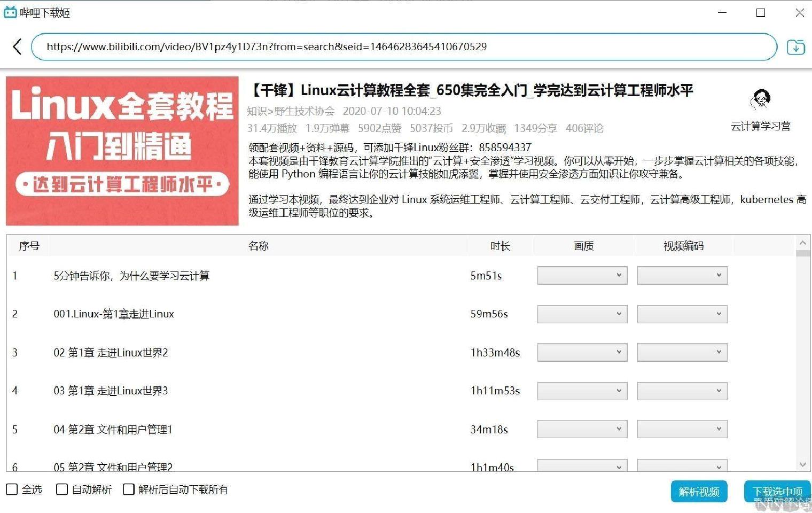The image size is (812, 513).
Task: Click the 解析视频 button
Action: [699, 492]
